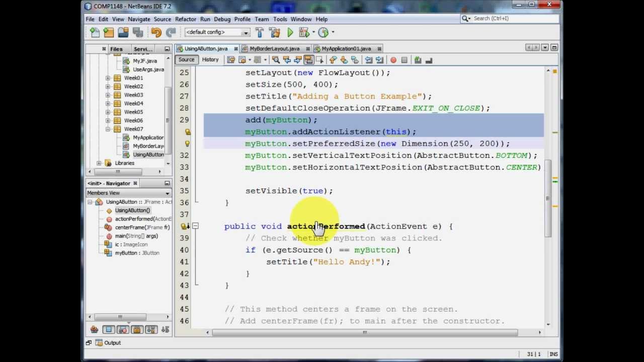Viewport: 644px width, 362px height.
Task: Click the Show Inherited Members icon in Navigator
Action: (94, 330)
